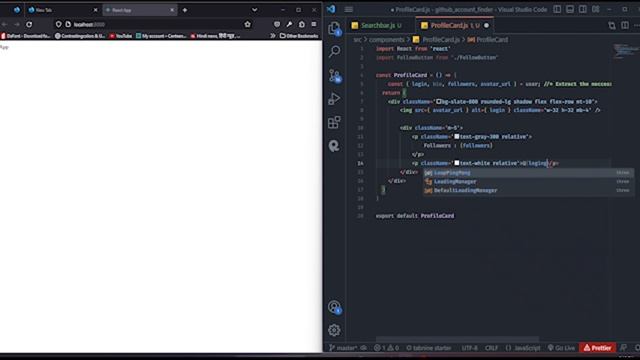Open a new browser tab with plus
This screenshot has height=360, width=640.
coord(184,10)
